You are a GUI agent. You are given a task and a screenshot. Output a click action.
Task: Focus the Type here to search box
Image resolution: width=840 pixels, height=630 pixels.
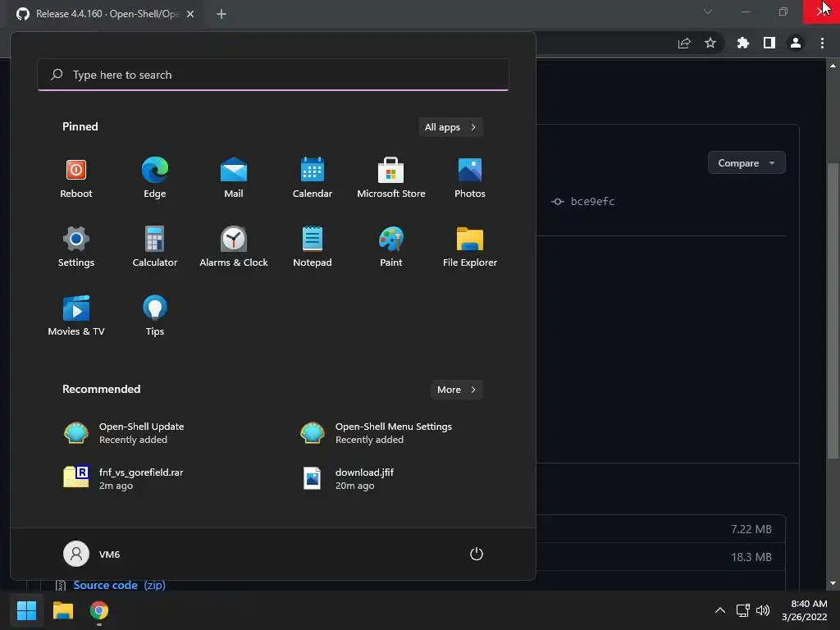[273, 75]
